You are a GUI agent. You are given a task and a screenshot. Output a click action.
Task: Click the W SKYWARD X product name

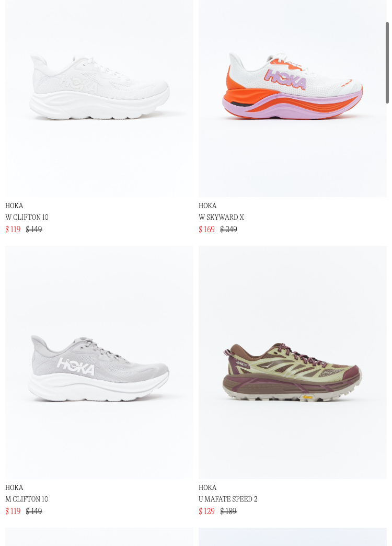pyautogui.click(x=221, y=217)
